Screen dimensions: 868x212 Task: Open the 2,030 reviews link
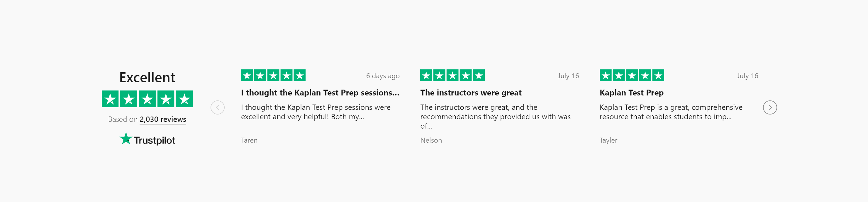[163, 119]
